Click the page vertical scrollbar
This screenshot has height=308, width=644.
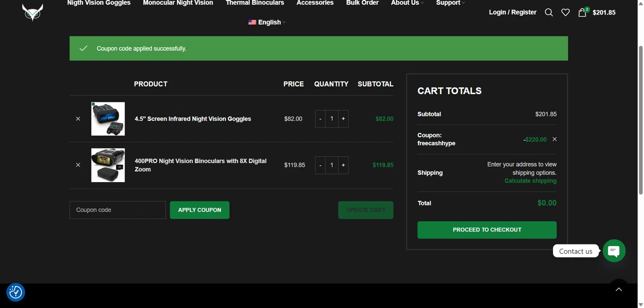tap(641, 120)
